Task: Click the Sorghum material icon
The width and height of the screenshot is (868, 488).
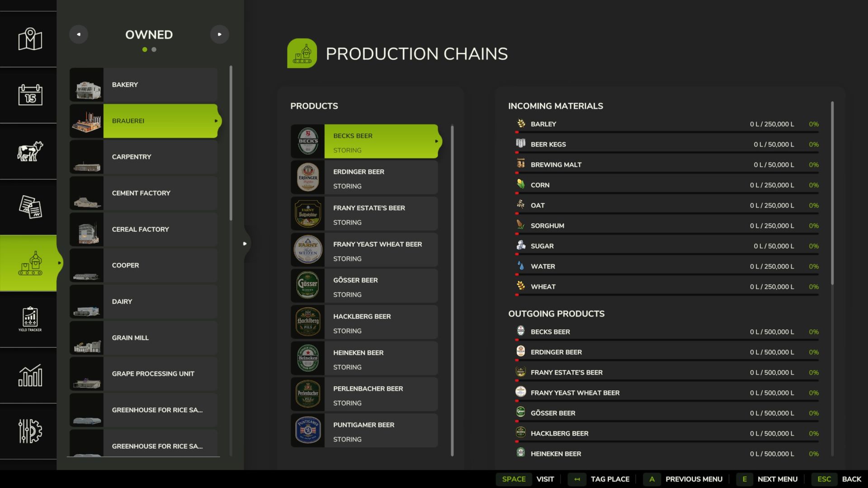Action: pyautogui.click(x=521, y=225)
